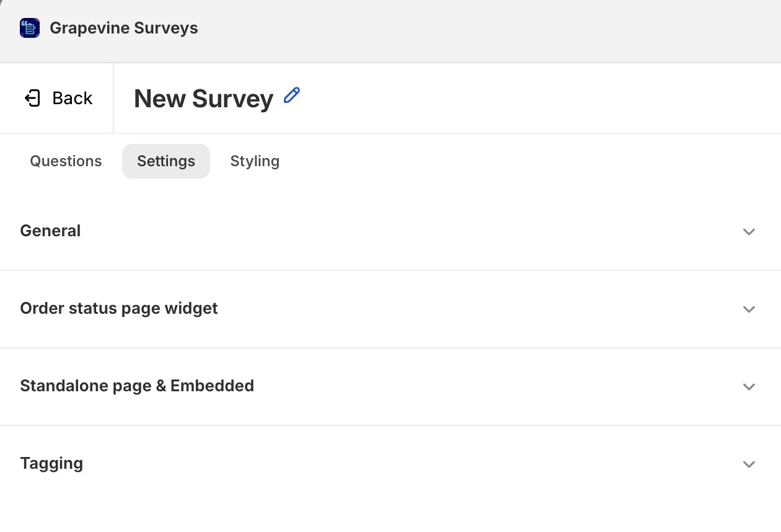Image resolution: width=781 pixels, height=532 pixels.
Task: Expand the Tagging section chevron
Action: (x=749, y=464)
